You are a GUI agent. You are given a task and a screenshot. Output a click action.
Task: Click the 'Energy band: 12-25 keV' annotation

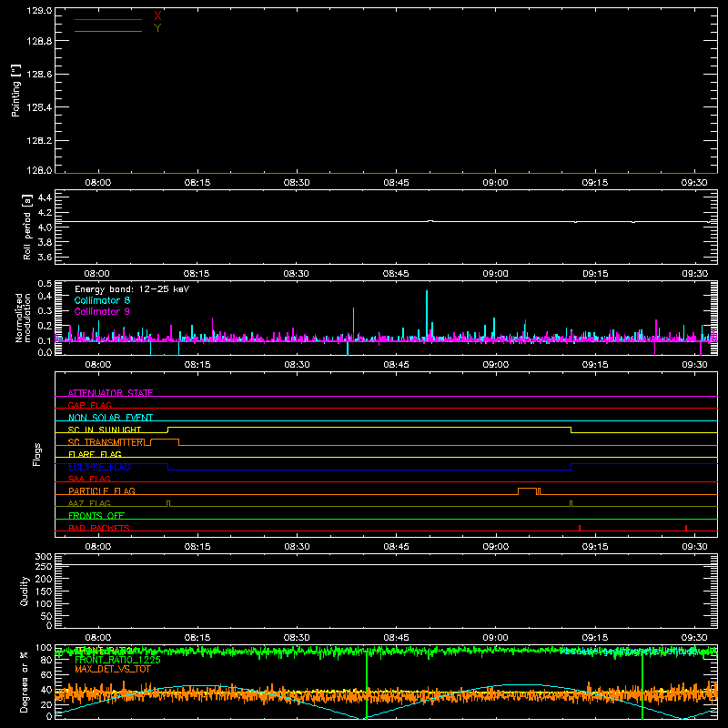(132, 289)
